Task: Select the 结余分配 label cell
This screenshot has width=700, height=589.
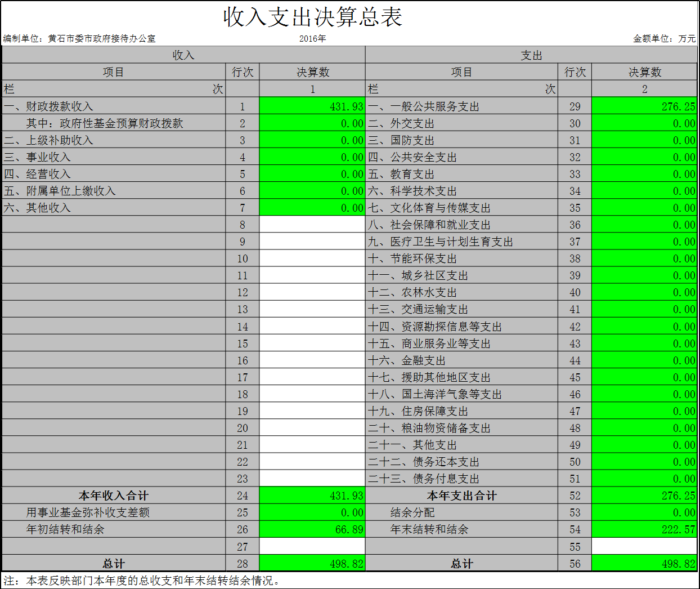Action: pyautogui.click(x=461, y=512)
